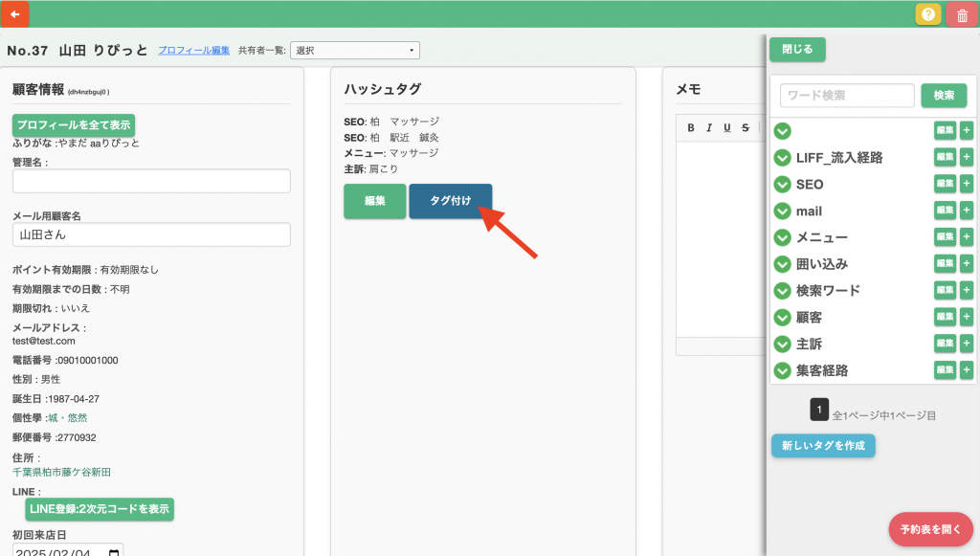Toggle underline formatting in memo toolbar
Screen dimensions: 980x556
tap(727, 128)
